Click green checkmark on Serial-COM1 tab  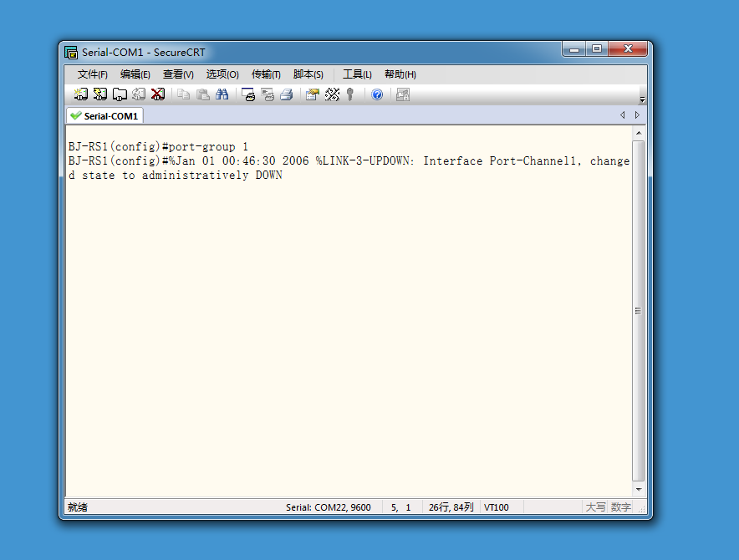click(75, 115)
